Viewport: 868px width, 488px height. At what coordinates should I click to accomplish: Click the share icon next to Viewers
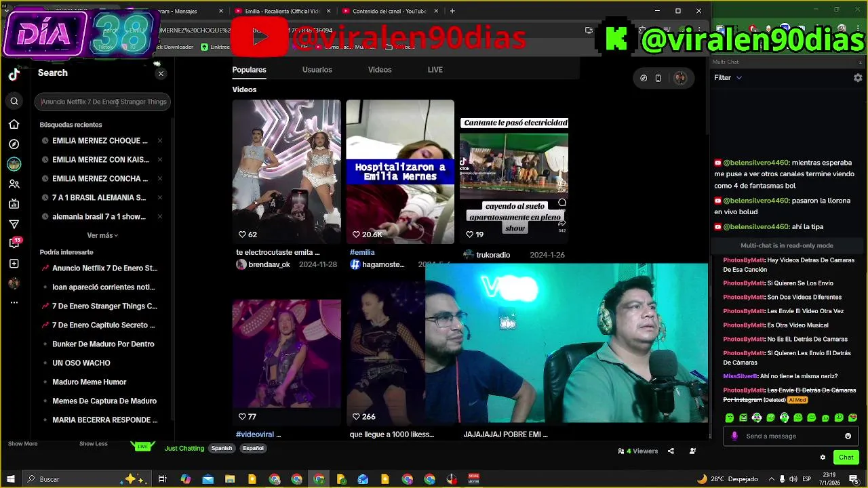pyautogui.click(x=671, y=451)
